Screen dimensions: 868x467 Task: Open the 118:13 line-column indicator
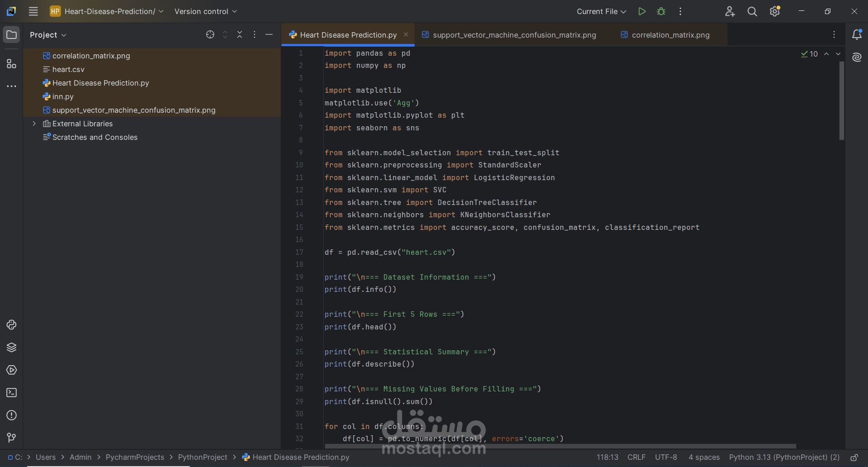coord(607,457)
